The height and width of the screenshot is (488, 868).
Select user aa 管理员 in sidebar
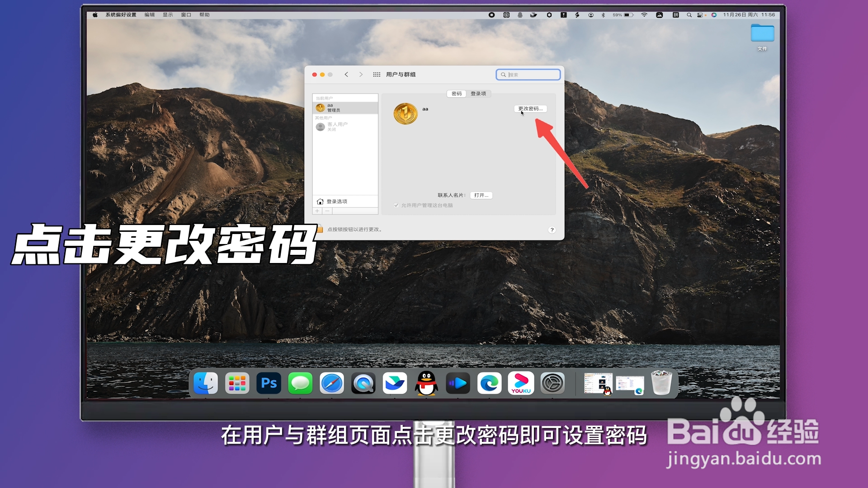point(345,108)
